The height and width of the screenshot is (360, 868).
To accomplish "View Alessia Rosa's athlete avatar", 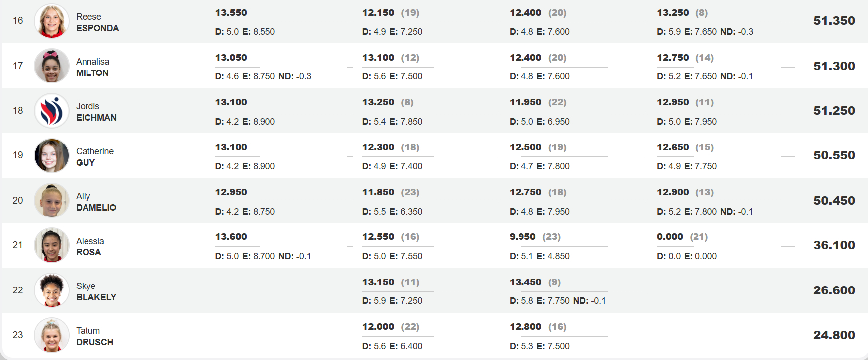I will click(x=52, y=245).
